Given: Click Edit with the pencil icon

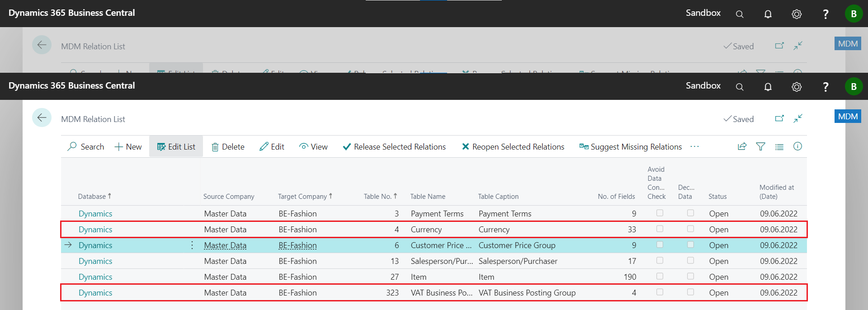Looking at the screenshot, I should click(x=272, y=147).
